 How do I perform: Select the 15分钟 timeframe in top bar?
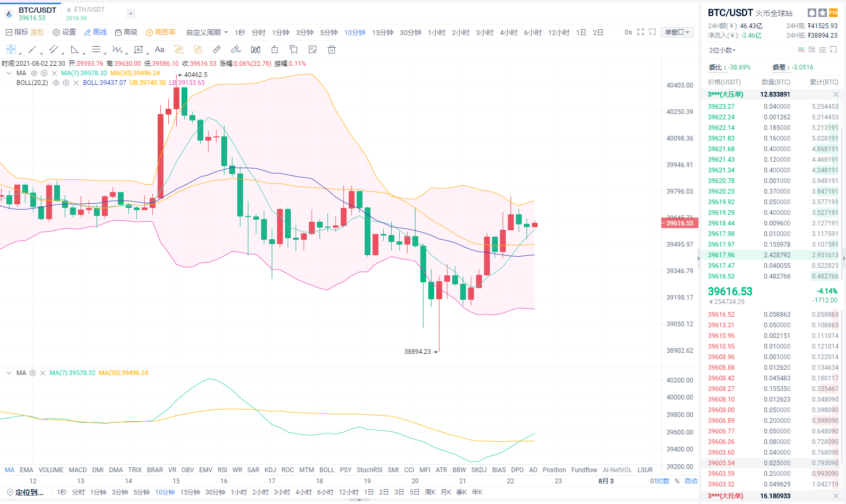click(383, 32)
